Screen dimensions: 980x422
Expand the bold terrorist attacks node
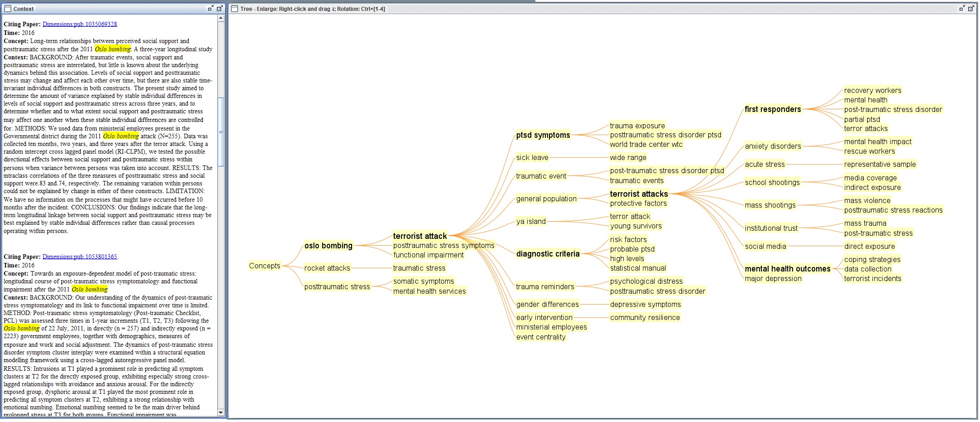click(x=638, y=194)
